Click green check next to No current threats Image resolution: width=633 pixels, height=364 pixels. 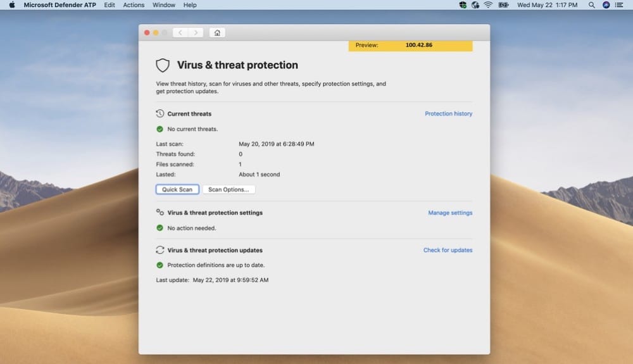160,129
